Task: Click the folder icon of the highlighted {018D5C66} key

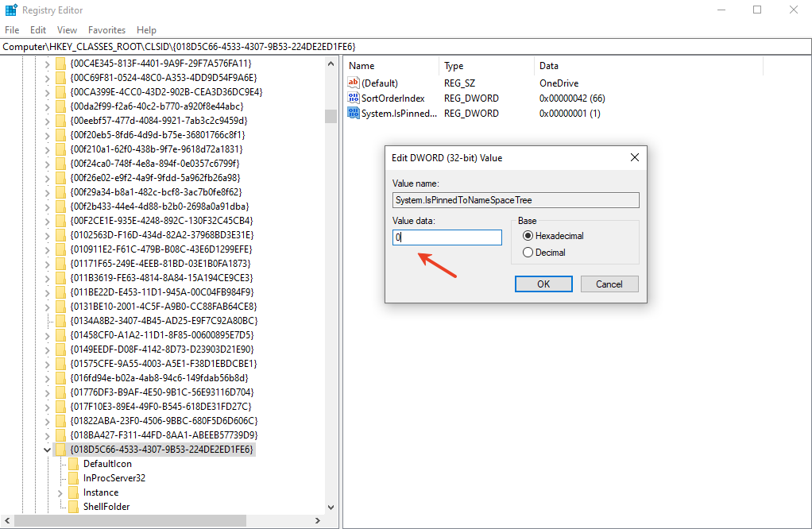Action: click(61, 449)
